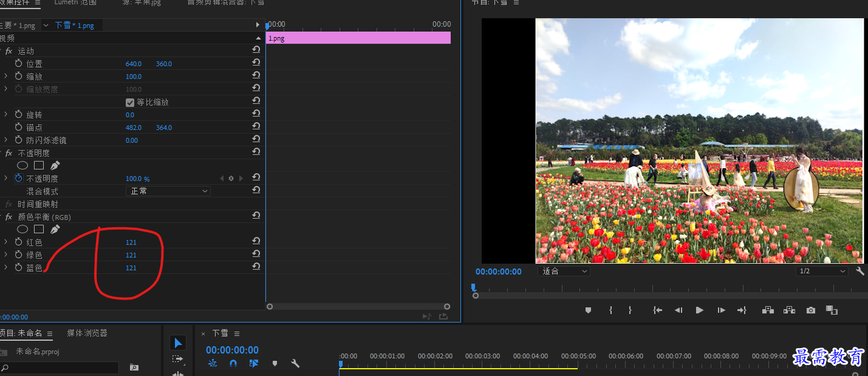Toggle animation stopwatch for 绿色
The height and width of the screenshot is (376, 868).
pyautogui.click(x=19, y=255)
